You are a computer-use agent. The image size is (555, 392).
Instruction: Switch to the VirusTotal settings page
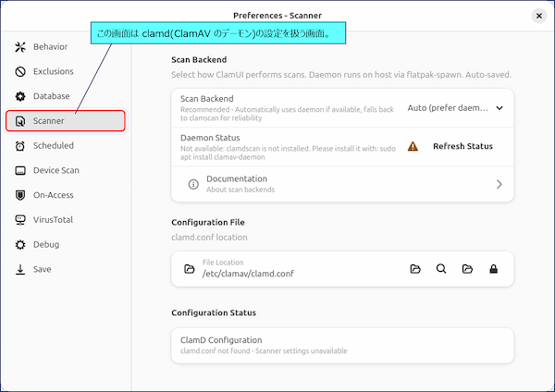coord(66,220)
